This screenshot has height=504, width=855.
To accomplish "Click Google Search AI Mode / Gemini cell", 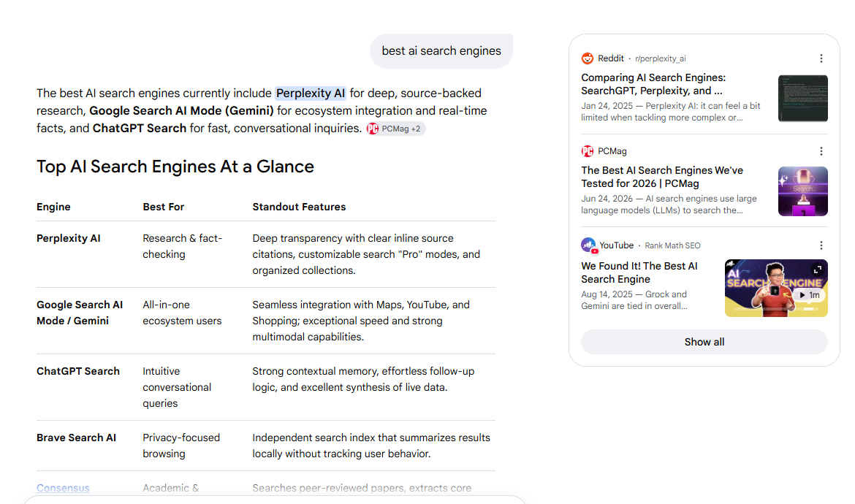I will tap(80, 313).
